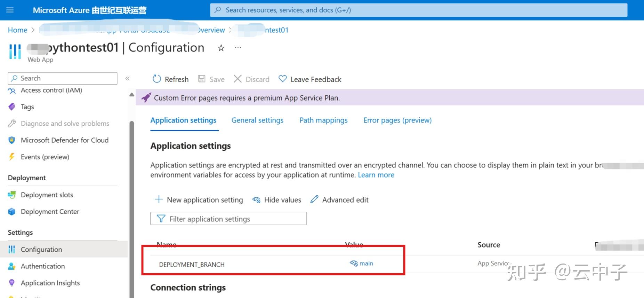This screenshot has height=298, width=644.
Task: Discard configuration changes
Action: pyautogui.click(x=251, y=79)
